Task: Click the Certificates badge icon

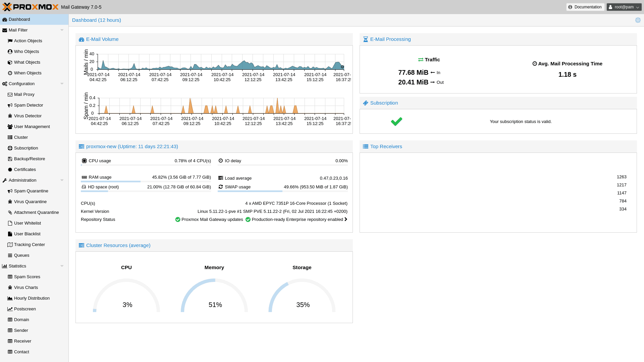Action: click(10, 170)
